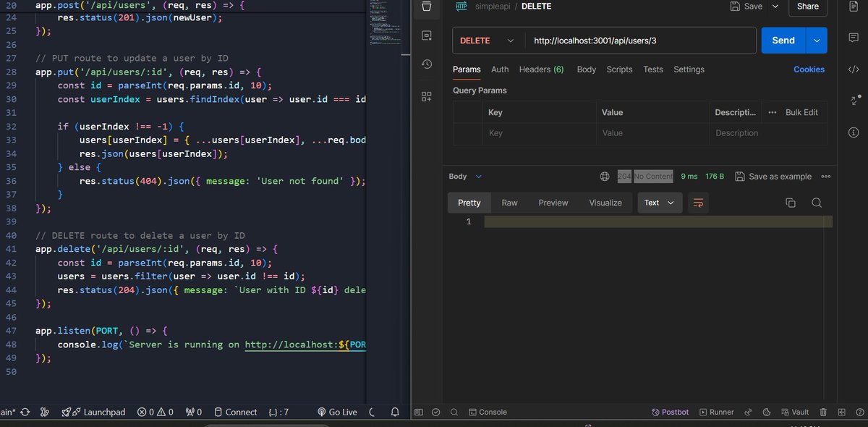Screen dimensions: 868x427
Task: Click the network globe icon in response bar
Action: [x=605, y=177]
